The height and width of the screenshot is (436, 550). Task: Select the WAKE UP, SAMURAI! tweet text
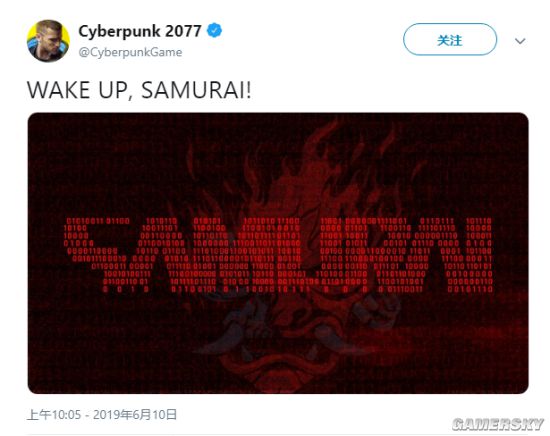pyautogui.click(x=139, y=90)
